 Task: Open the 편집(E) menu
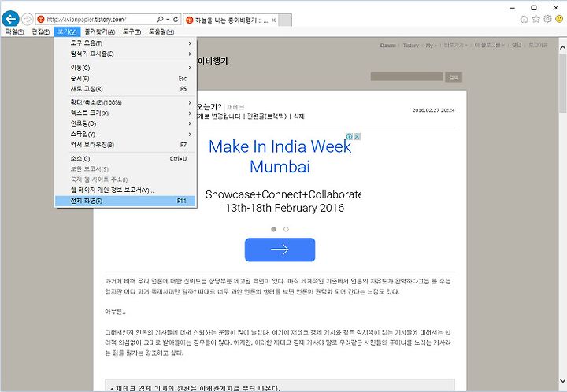pyautogui.click(x=40, y=31)
